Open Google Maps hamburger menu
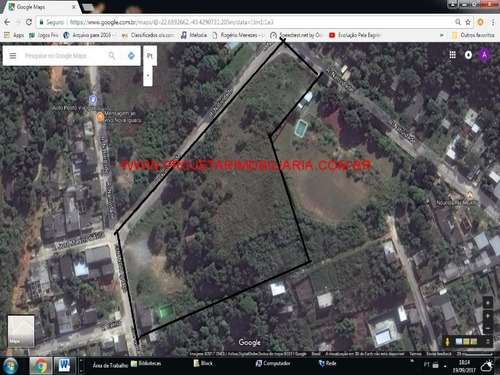 coord(13,56)
